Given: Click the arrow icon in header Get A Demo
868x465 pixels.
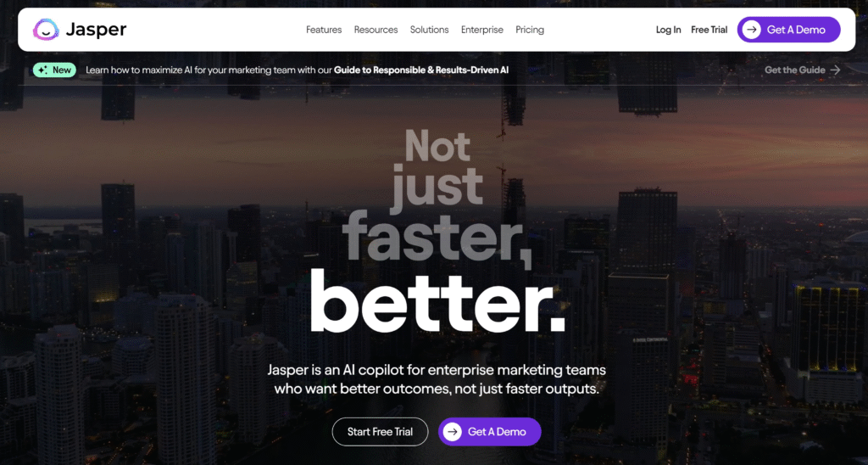Looking at the screenshot, I should pyautogui.click(x=751, y=30).
